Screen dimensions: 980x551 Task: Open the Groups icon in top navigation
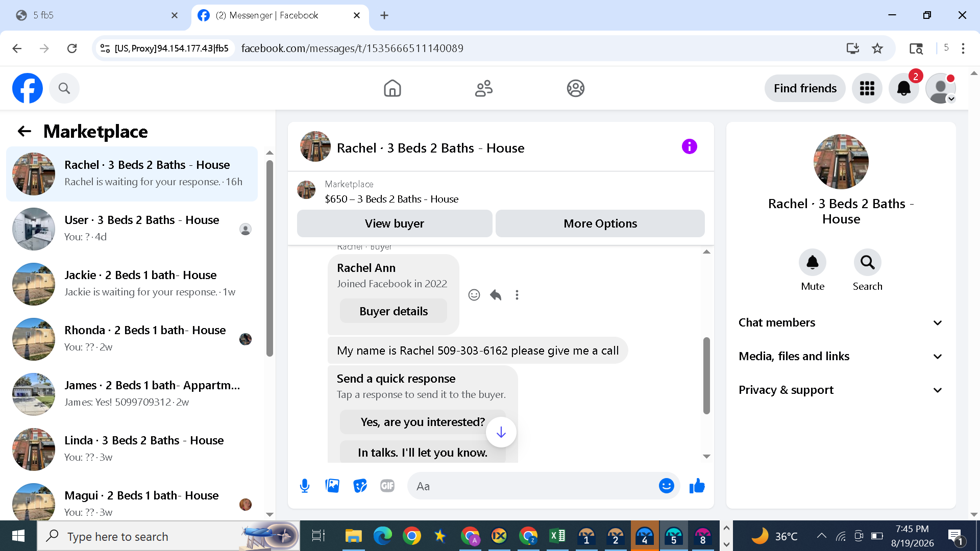tap(576, 88)
